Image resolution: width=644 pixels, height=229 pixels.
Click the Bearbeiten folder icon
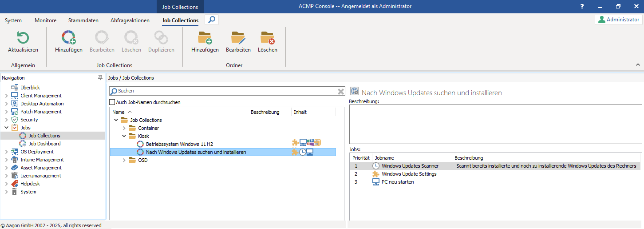(238, 38)
